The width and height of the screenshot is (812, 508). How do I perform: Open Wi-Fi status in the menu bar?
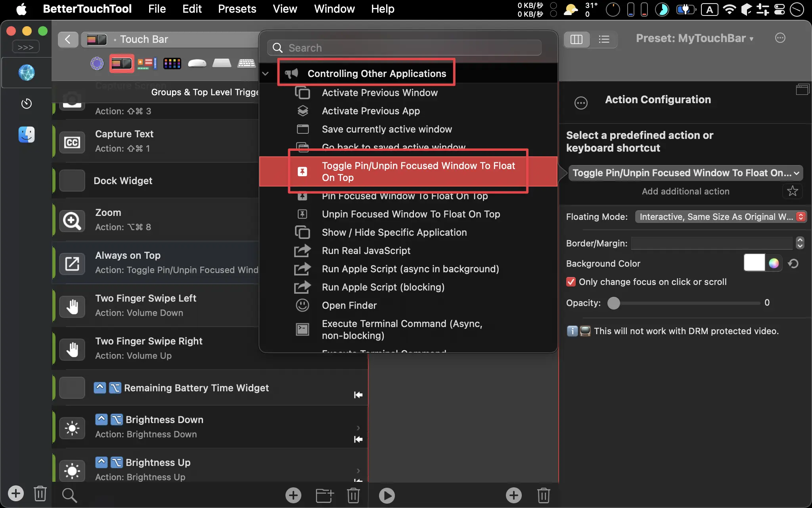point(729,9)
